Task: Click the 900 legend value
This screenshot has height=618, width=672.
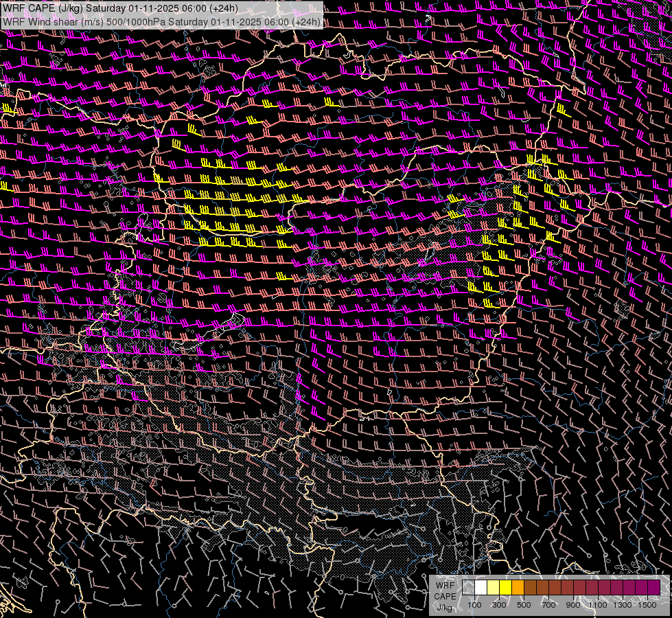Action: click(573, 605)
